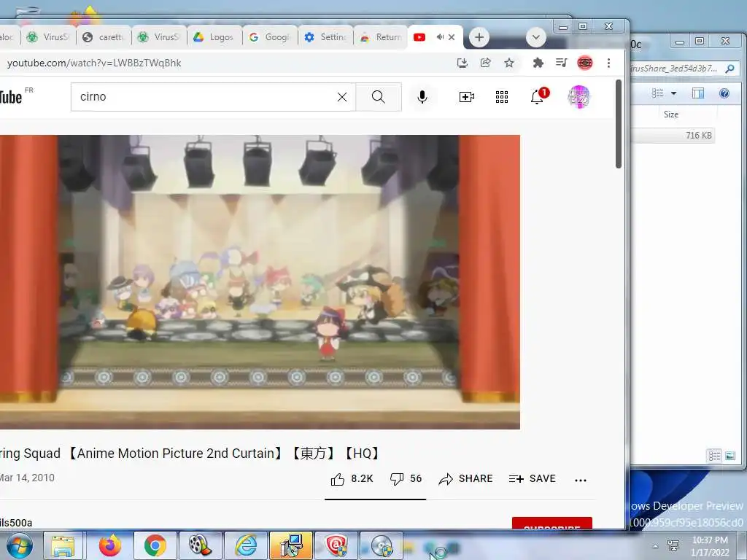Start voice search with the microphone
The image size is (747, 560).
422,97
